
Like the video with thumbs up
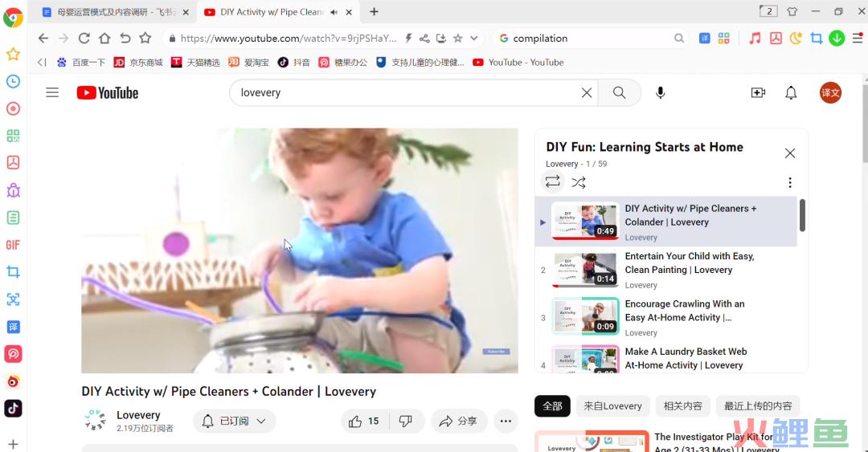(x=364, y=421)
